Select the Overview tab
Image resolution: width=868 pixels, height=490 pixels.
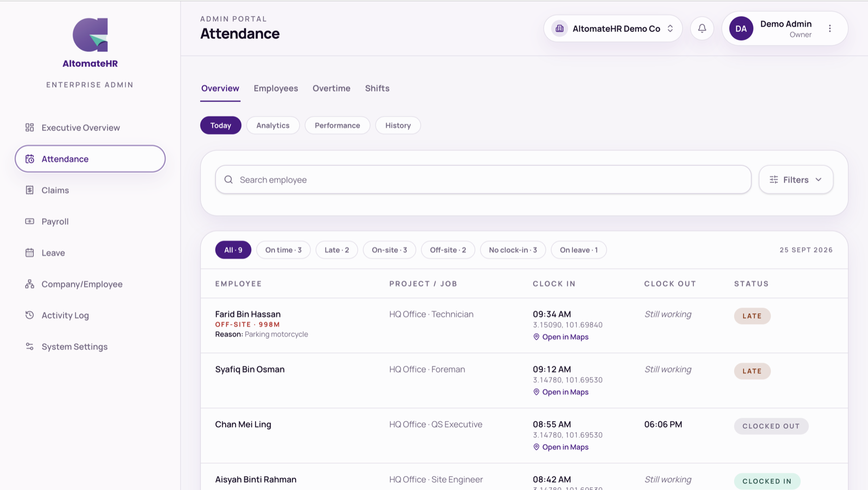[220, 88]
